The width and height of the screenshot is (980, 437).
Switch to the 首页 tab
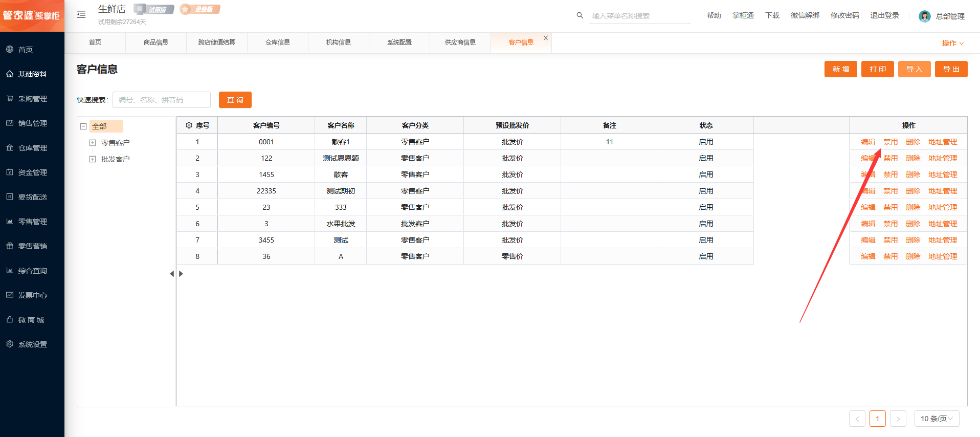tap(95, 42)
